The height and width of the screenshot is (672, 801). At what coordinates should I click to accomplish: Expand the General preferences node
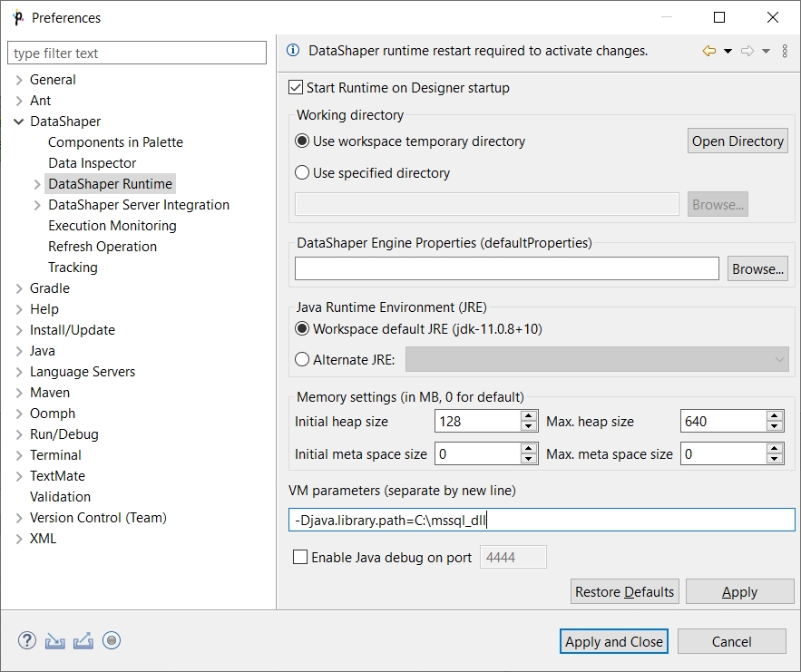click(x=19, y=80)
